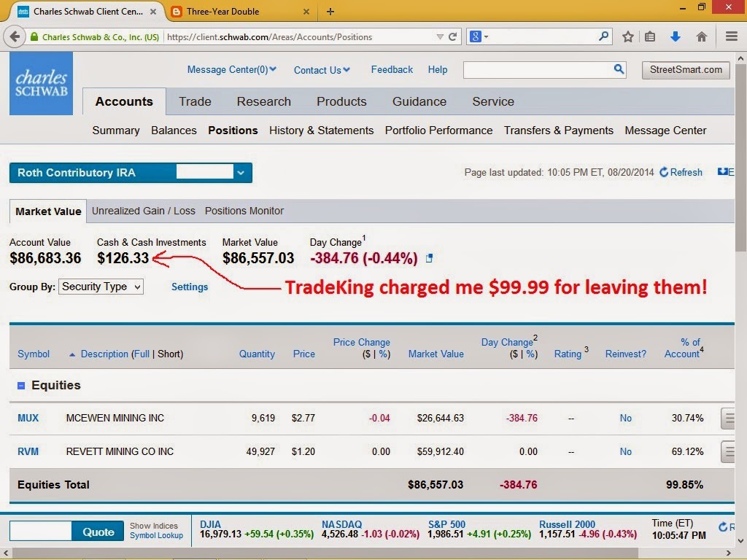Close the Three-Year Double tab
Image resolution: width=747 pixels, height=560 pixels.
pyautogui.click(x=306, y=12)
